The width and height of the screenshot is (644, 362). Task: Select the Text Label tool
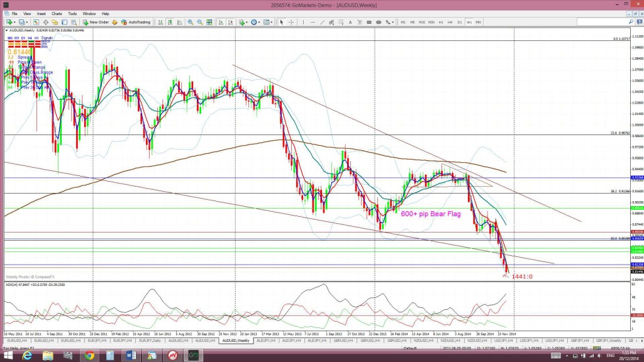(x=360, y=22)
